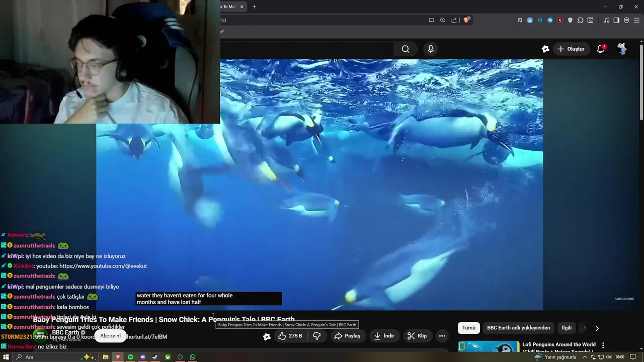Dislike the video
This screenshot has width=644, height=362.
[x=316, y=336]
